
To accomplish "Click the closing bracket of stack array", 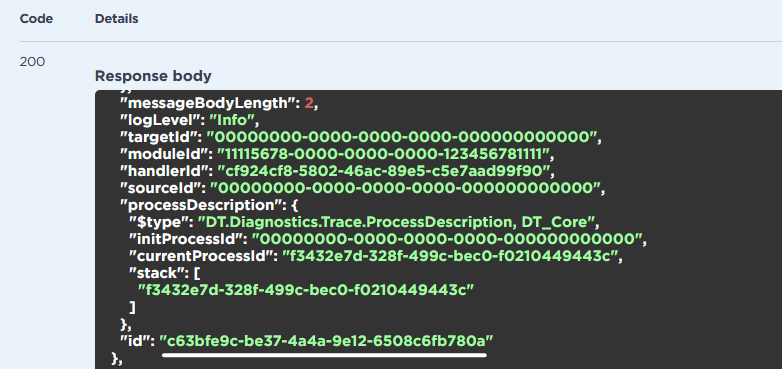I will click(132, 307).
